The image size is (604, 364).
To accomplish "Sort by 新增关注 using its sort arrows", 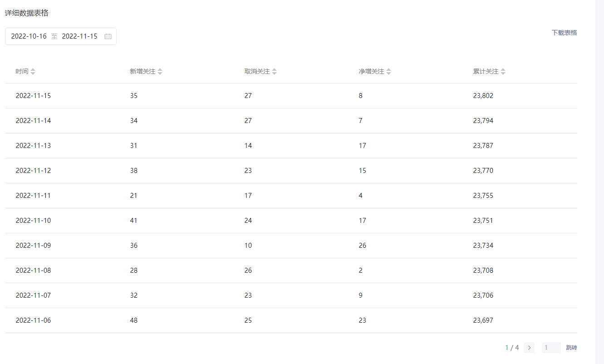I will [160, 72].
